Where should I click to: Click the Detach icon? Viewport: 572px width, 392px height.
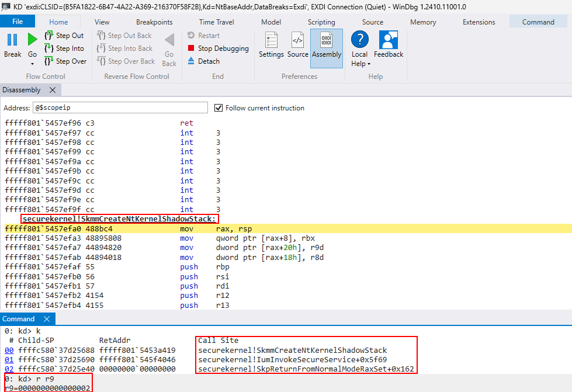(191, 61)
